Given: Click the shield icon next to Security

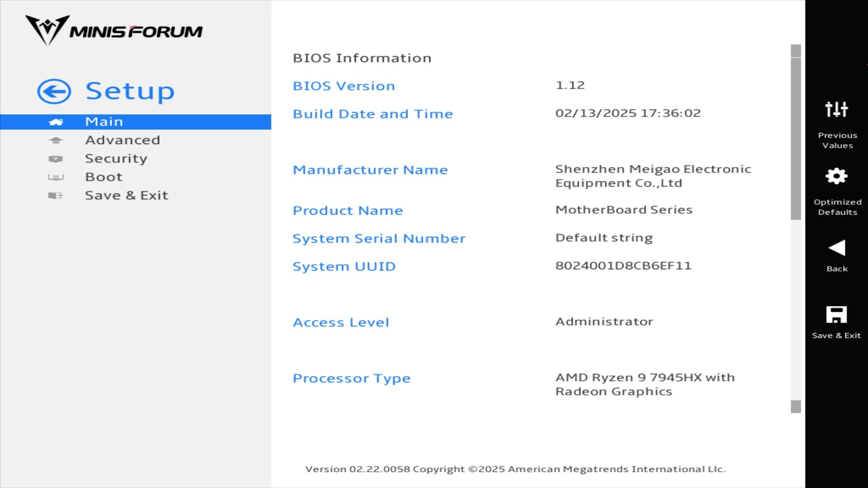Looking at the screenshot, I should (x=56, y=159).
